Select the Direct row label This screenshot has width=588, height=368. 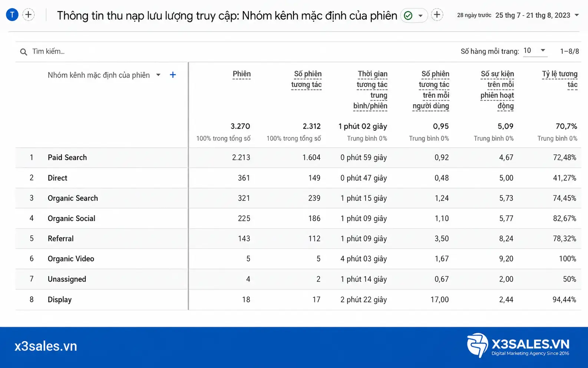57,178
